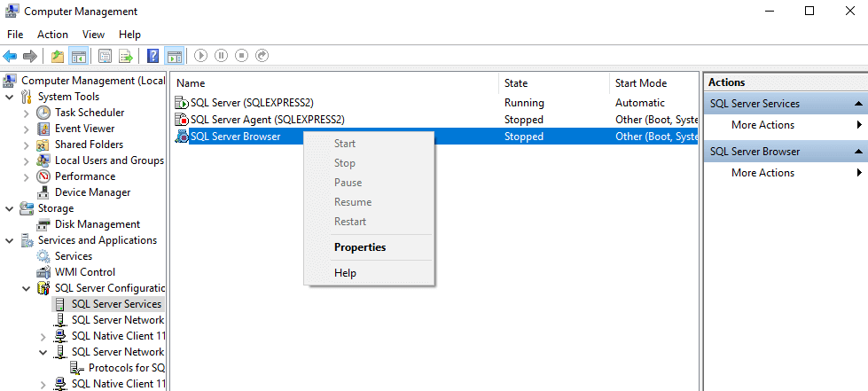Viewport: 868px width, 391px height.
Task: Select the Shared Folders icon
Action: (43, 145)
